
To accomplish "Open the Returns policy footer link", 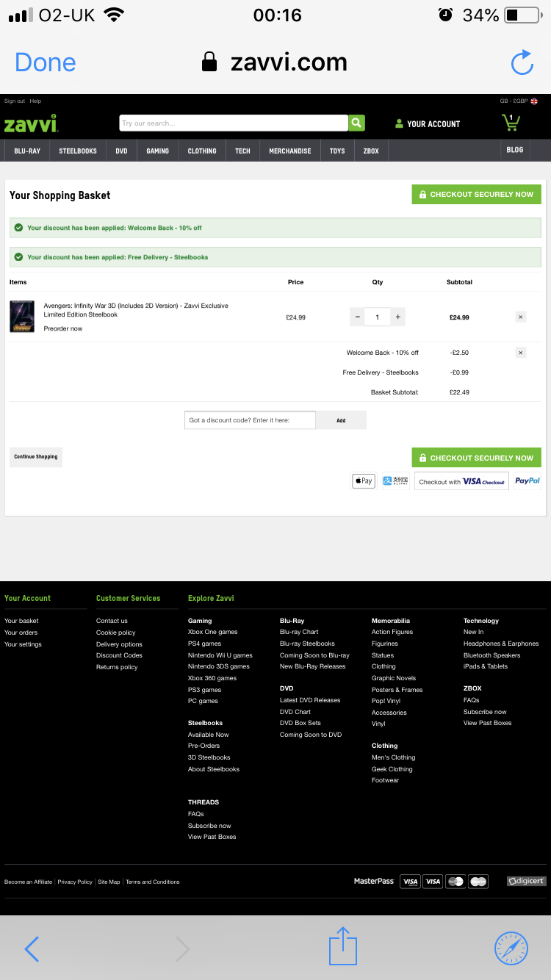I will tap(117, 667).
